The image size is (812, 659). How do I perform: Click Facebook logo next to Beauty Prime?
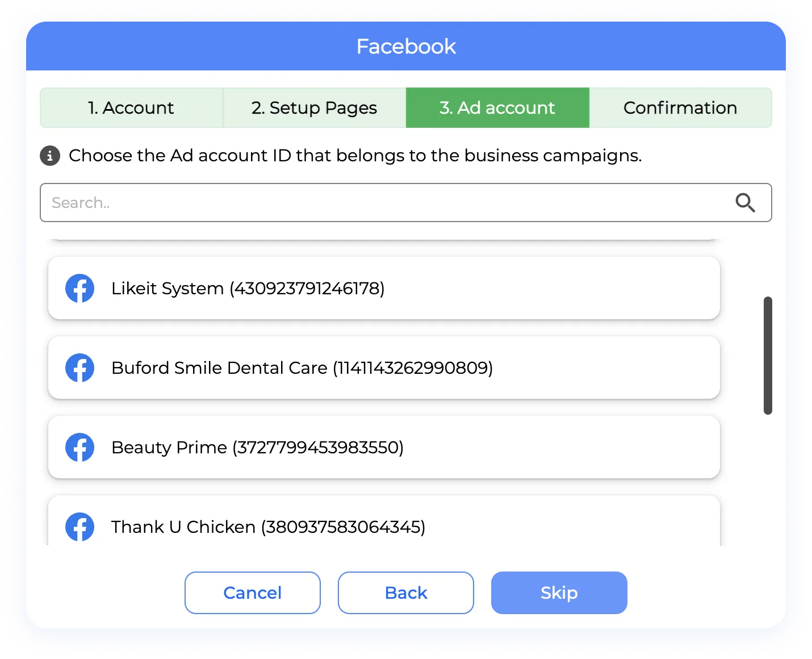(x=79, y=448)
